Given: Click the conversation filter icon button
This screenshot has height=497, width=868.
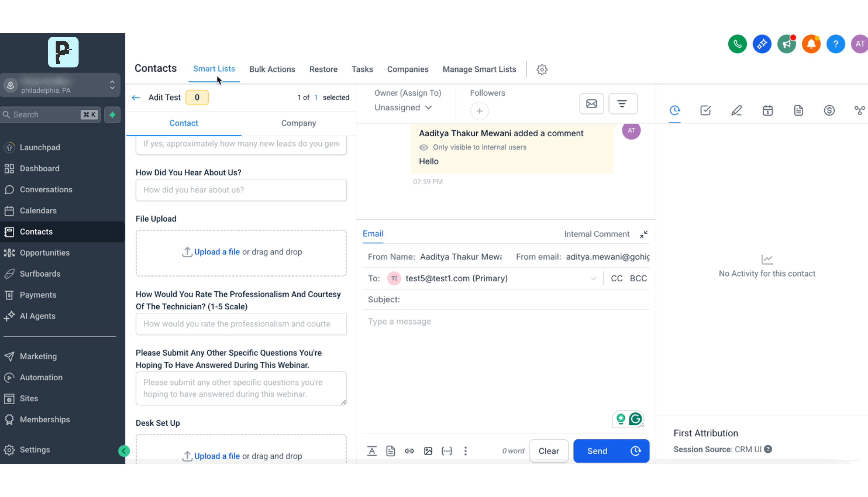Looking at the screenshot, I should [x=622, y=104].
